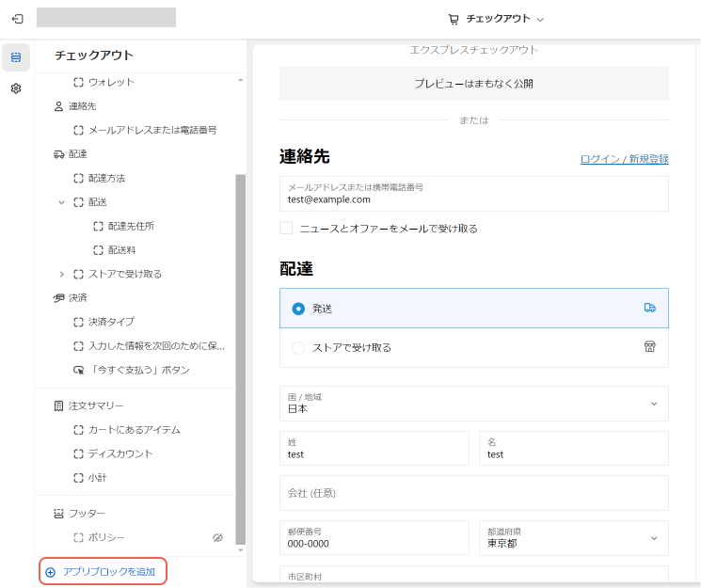The image size is (701, 588).
Task: Click block icon next to 小計
Action: pyautogui.click(x=78, y=478)
